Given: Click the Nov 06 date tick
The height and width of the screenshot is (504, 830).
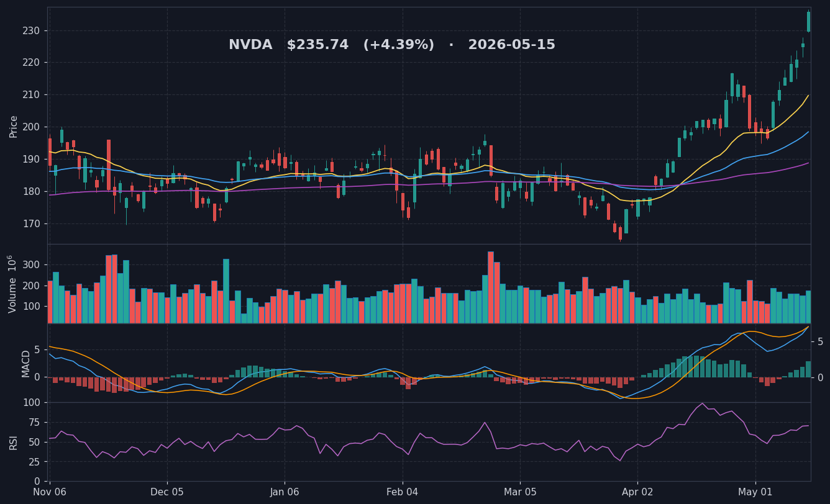Looking at the screenshot, I should click(49, 492).
